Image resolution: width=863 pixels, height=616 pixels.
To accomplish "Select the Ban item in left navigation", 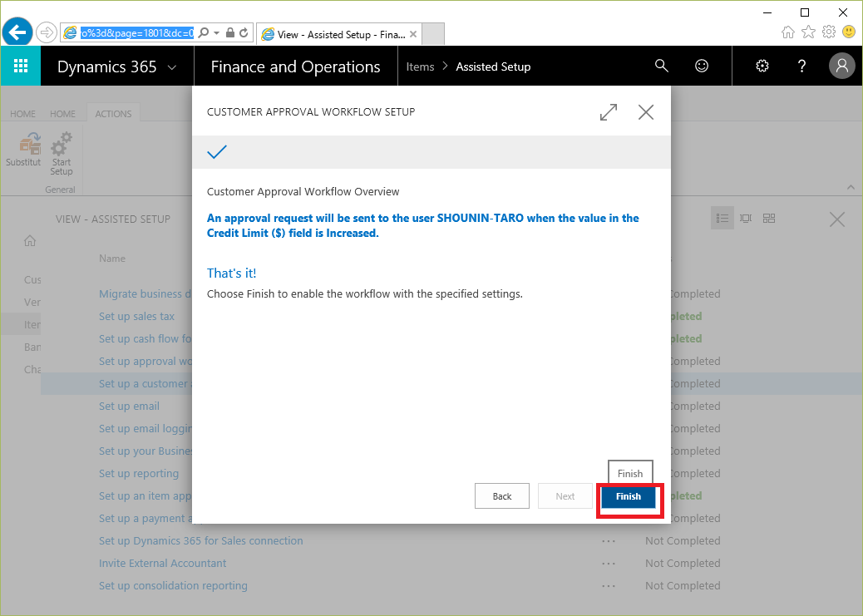I will click(x=32, y=347).
